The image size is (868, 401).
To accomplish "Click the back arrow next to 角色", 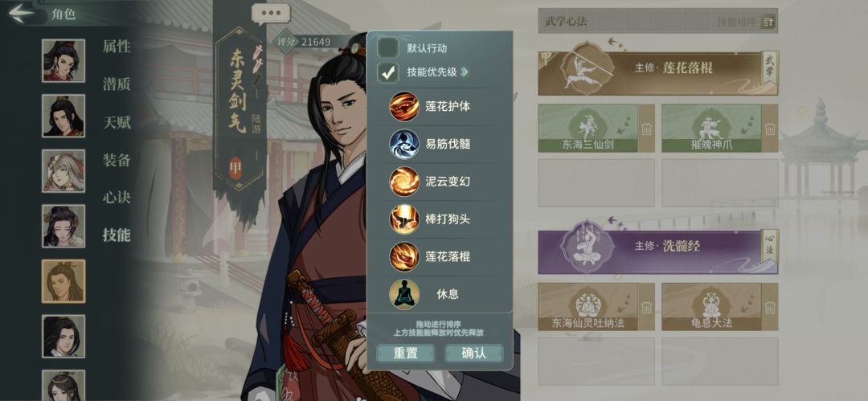I will coord(23,13).
